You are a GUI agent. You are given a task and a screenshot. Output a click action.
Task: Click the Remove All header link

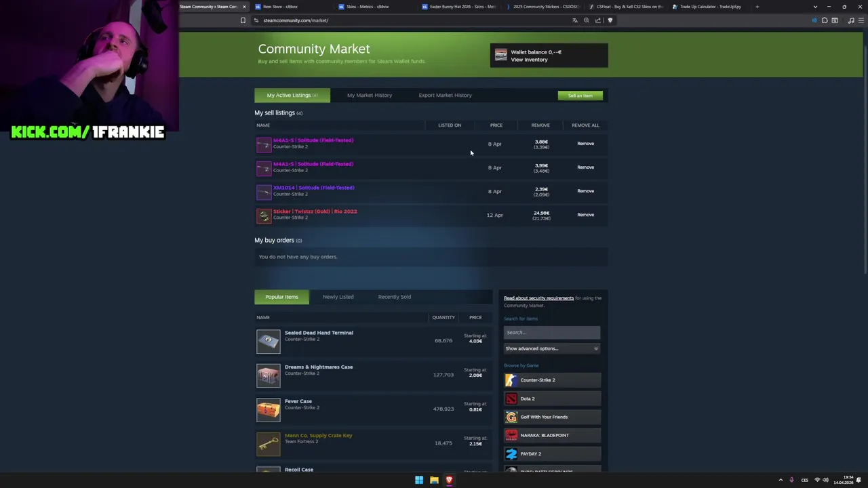pos(585,125)
